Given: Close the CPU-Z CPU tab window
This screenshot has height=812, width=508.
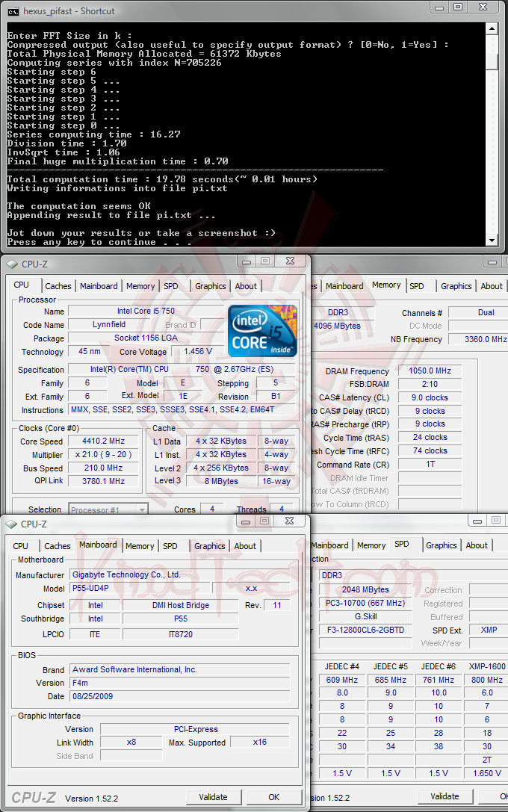Looking at the screenshot, I should point(290,261).
